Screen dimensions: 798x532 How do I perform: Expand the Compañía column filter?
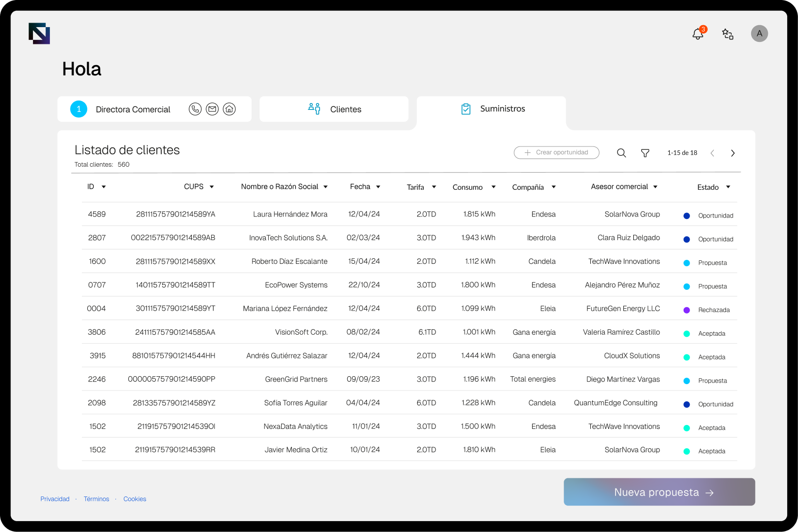(x=553, y=187)
